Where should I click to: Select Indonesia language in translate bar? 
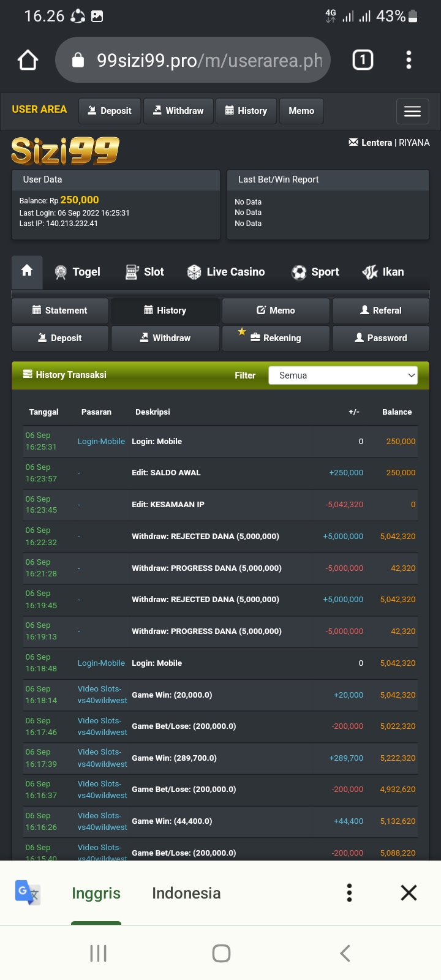click(x=186, y=893)
